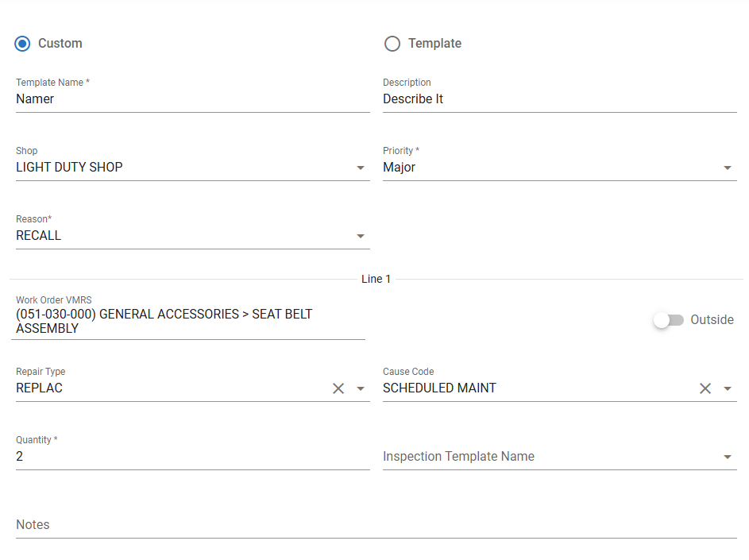Open the Repair Type dropdown arrow
749x560 pixels.
[361, 388]
